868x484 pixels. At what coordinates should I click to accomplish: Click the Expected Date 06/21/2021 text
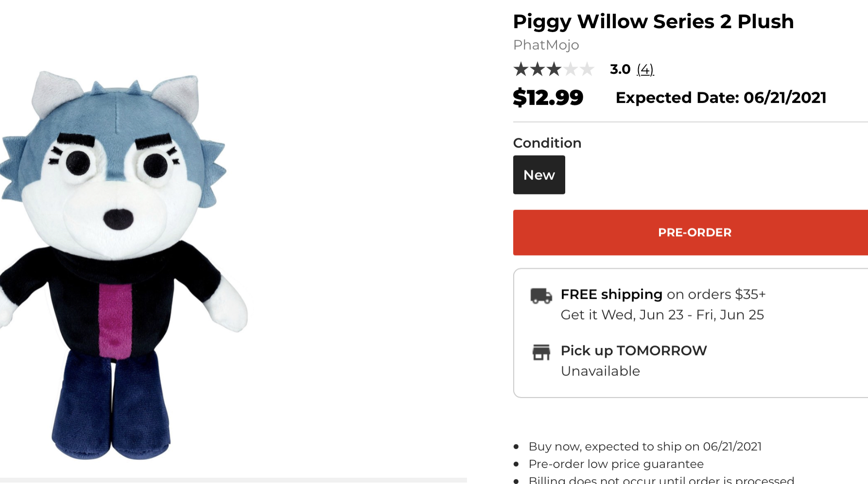721,98
